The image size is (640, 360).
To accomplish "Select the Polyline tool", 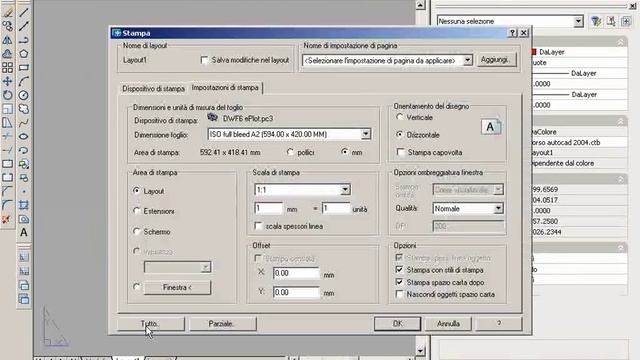I will click(x=24, y=40).
